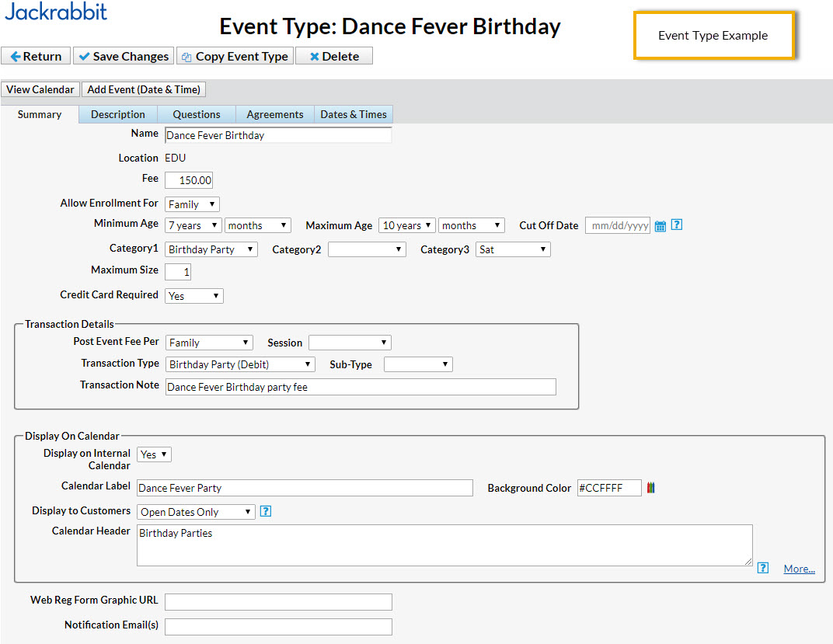Copy Event Type using the toolbar button

235,56
